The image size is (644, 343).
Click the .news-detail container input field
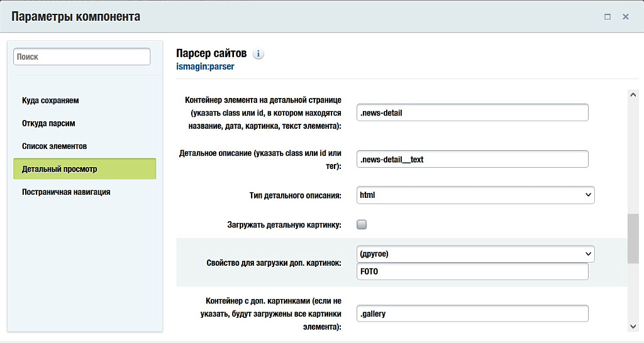pos(472,113)
